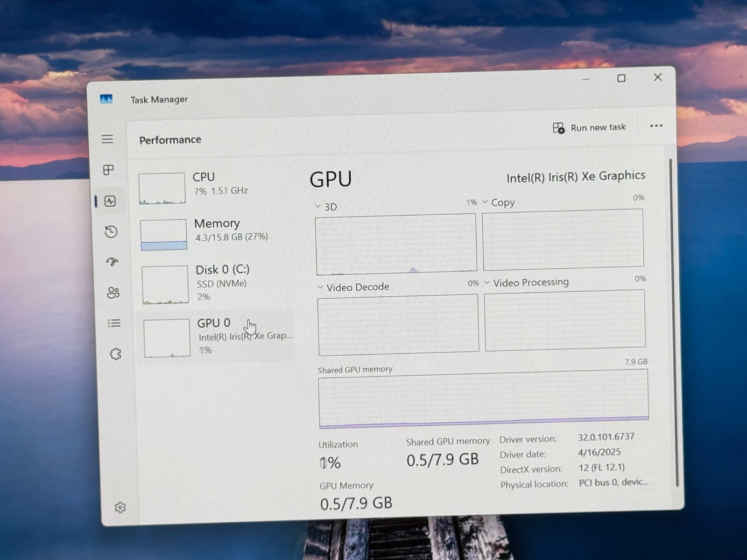Screen dimensions: 747x560
Task: Click the Utilization 1% value
Action: (x=331, y=463)
